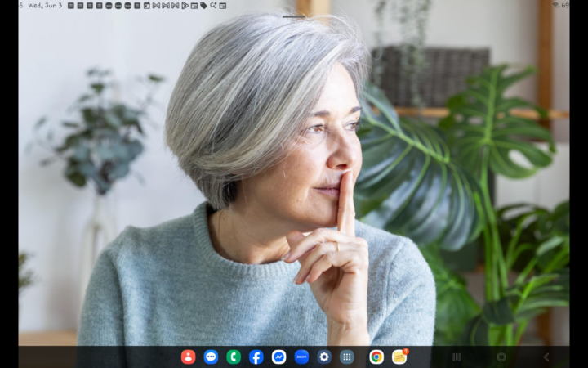Open the Contacts app in the dock
This screenshot has height=368, width=588.
tap(189, 357)
